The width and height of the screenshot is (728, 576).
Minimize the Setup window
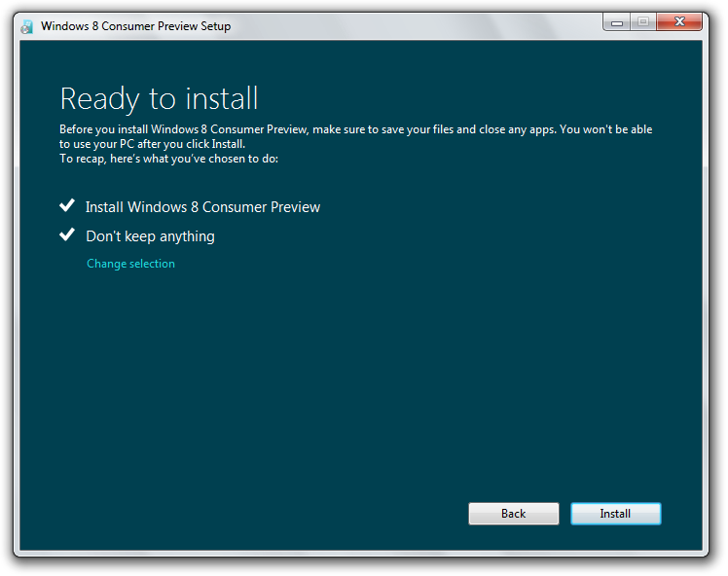click(x=617, y=22)
